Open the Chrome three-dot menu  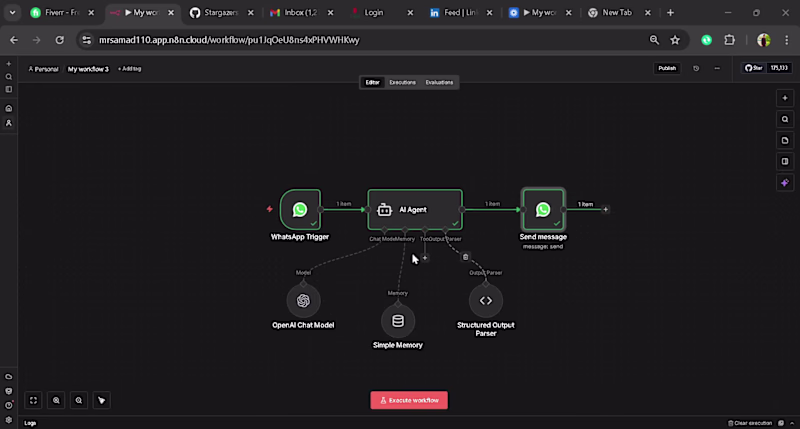786,40
